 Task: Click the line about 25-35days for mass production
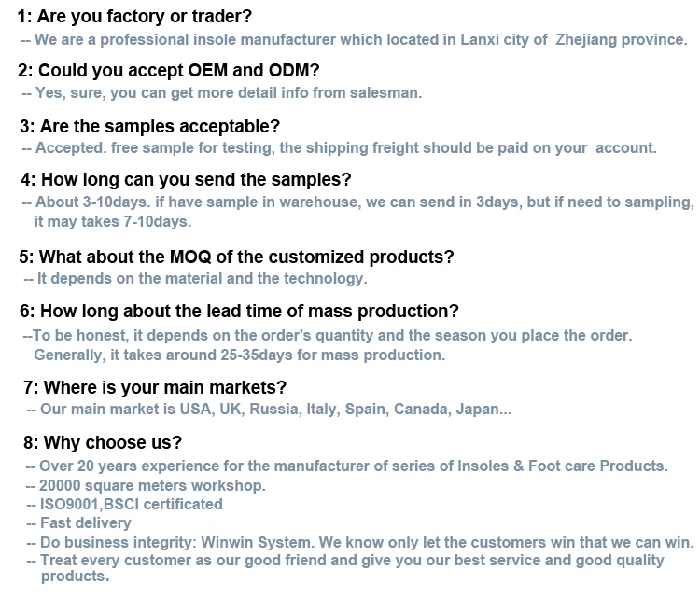click(x=239, y=355)
